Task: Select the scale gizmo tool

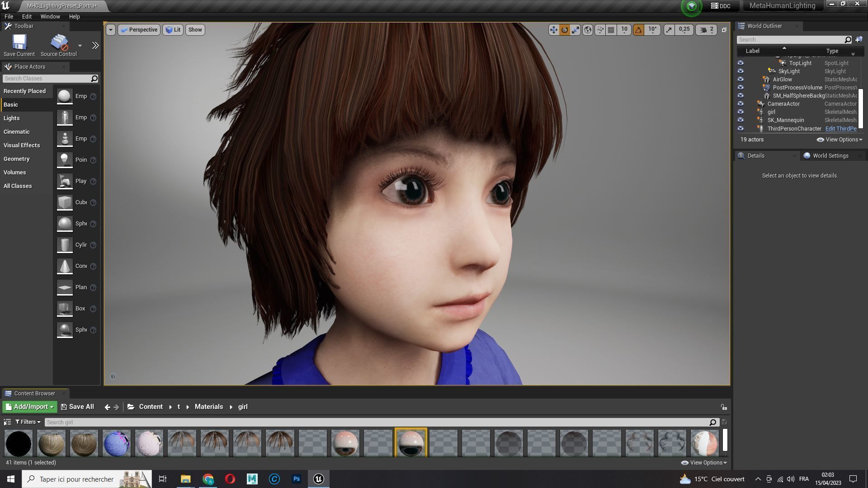Action: [576, 30]
